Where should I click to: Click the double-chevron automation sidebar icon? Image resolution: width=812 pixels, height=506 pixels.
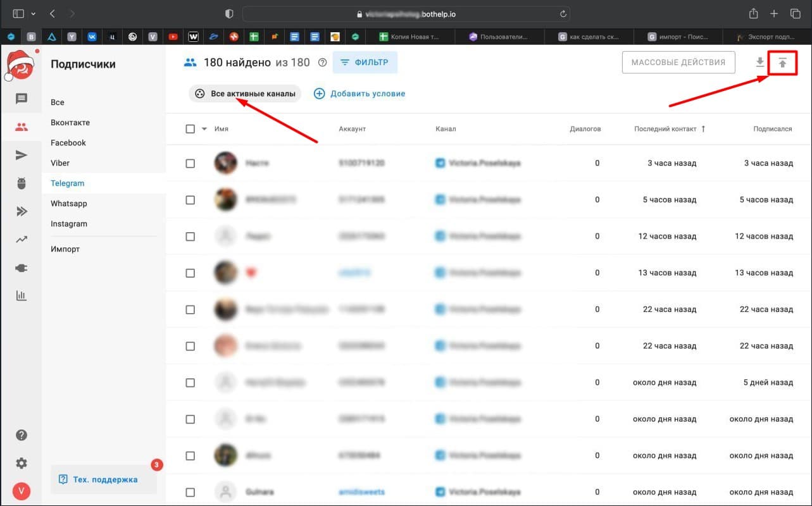point(22,211)
